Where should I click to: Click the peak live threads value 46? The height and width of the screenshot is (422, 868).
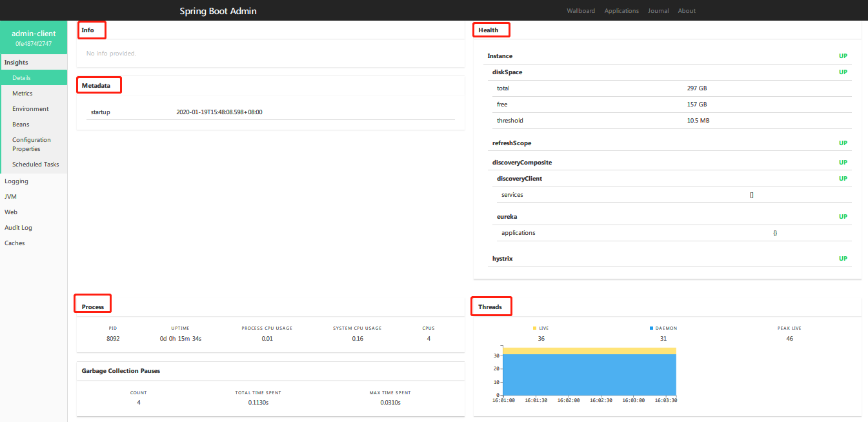point(789,339)
